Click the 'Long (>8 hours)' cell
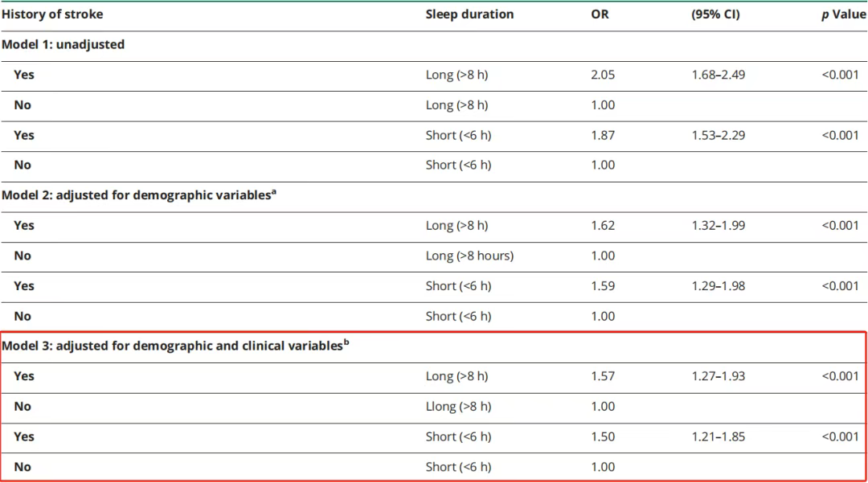Viewport: 868px width, 483px height. click(469, 256)
